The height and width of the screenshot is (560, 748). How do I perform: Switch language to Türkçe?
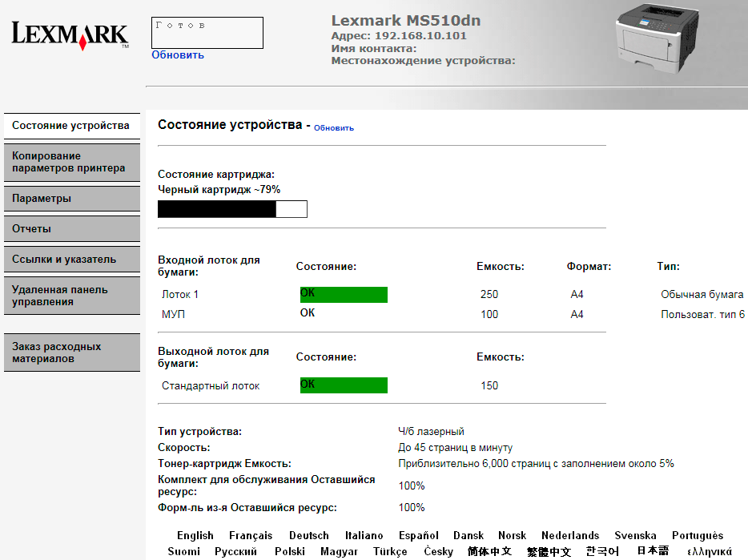click(x=390, y=551)
